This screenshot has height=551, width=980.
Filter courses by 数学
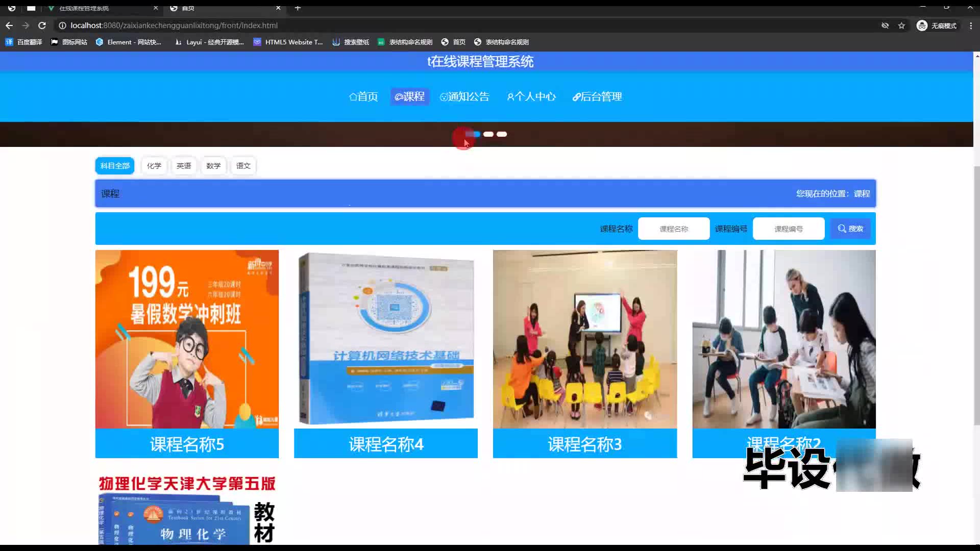(213, 166)
